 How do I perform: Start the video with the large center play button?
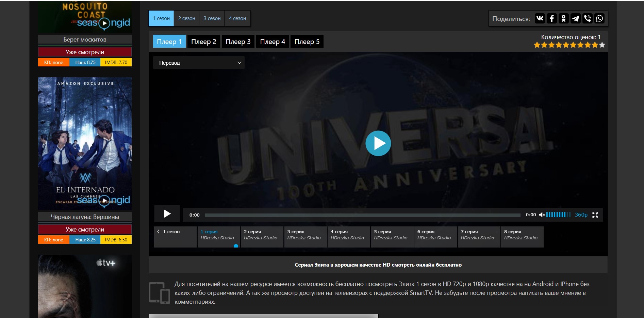(x=378, y=143)
